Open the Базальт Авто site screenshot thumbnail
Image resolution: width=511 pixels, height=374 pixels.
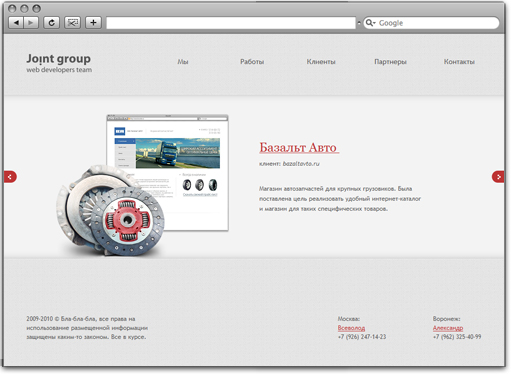pos(167,173)
